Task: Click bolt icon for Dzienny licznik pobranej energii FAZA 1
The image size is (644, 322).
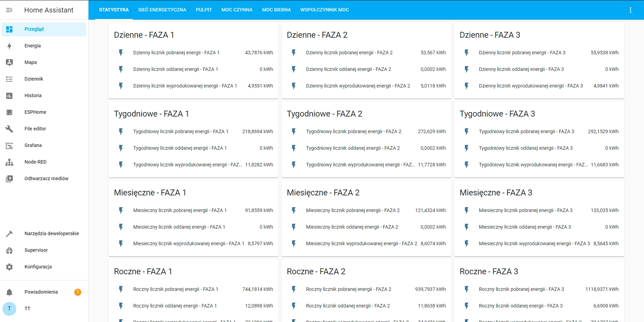Action: coord(121,53)
